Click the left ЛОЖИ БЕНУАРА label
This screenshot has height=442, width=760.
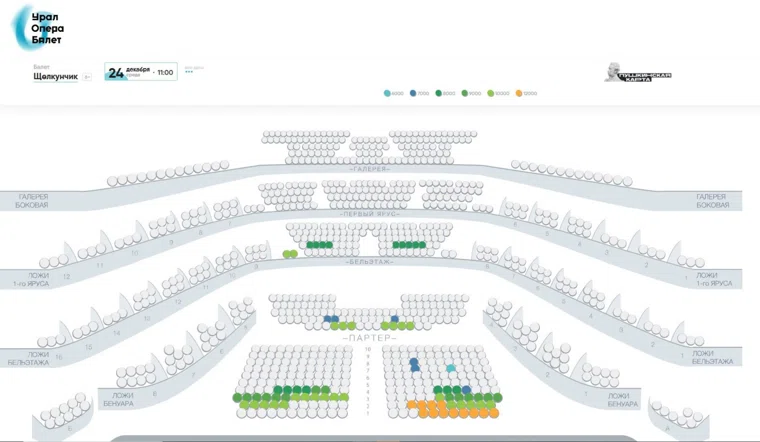(x=116, y=400)
